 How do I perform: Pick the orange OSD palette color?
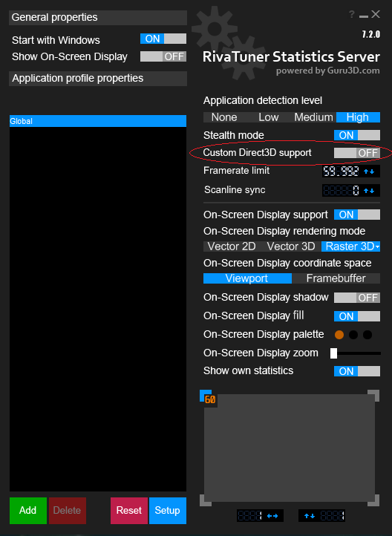tap(339, 335)
